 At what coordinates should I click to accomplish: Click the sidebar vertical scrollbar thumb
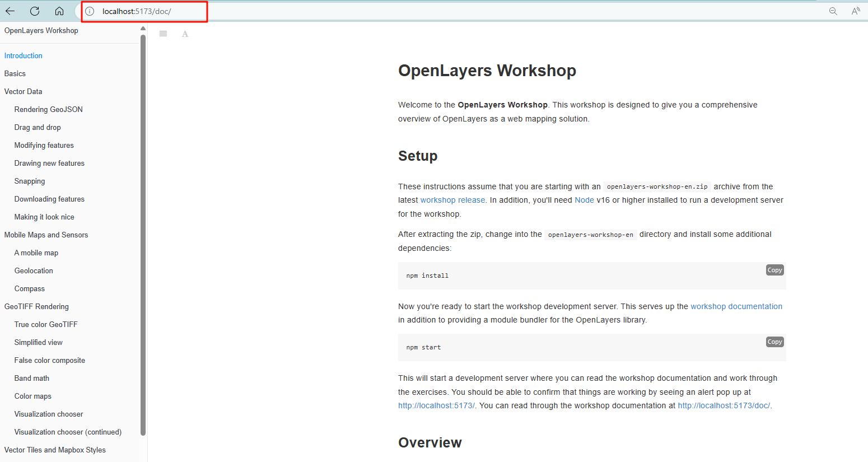pyautogui.click(x=143, y=235)
